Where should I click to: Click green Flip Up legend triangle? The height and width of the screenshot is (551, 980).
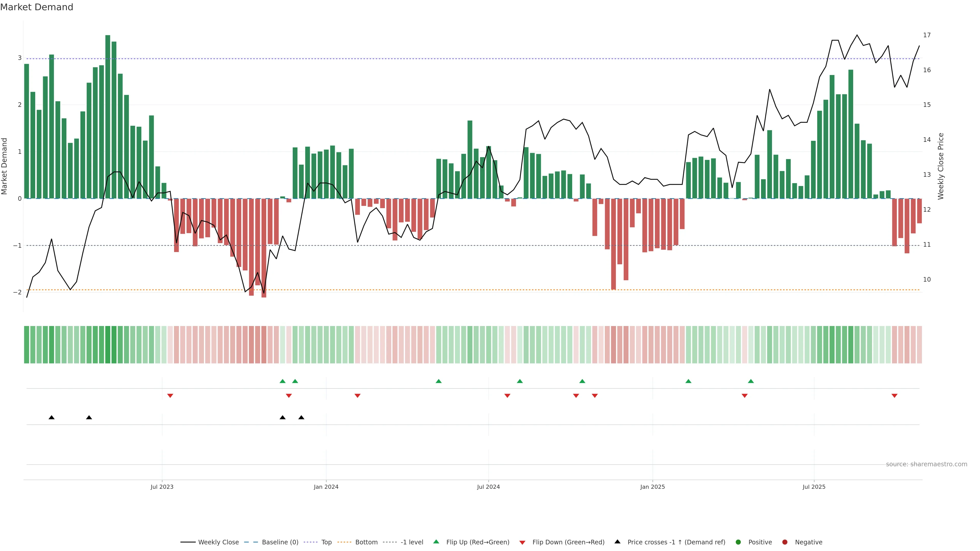coord(436,542)
